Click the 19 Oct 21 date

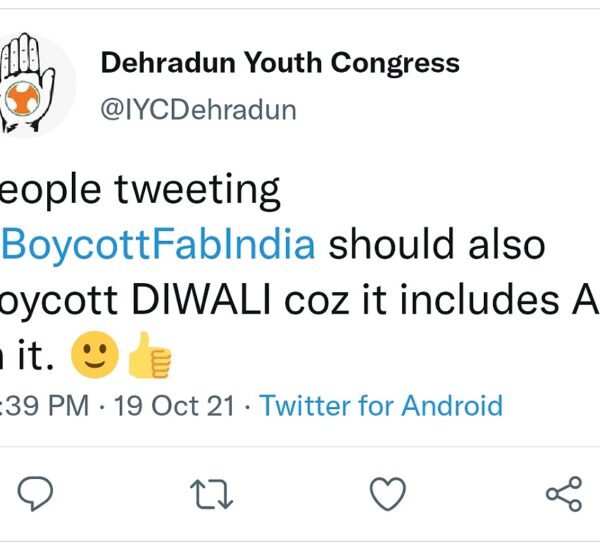pyautogui.click(x=174, y=406)
